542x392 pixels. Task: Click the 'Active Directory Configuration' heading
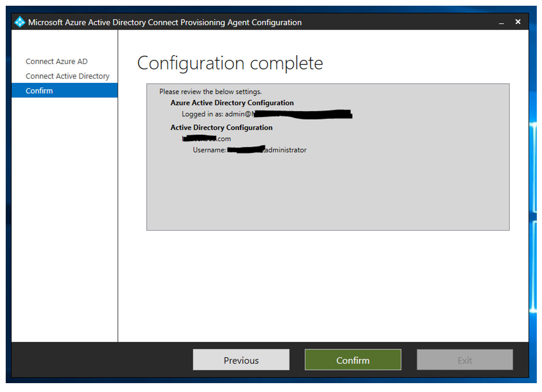tap(221, 128)
